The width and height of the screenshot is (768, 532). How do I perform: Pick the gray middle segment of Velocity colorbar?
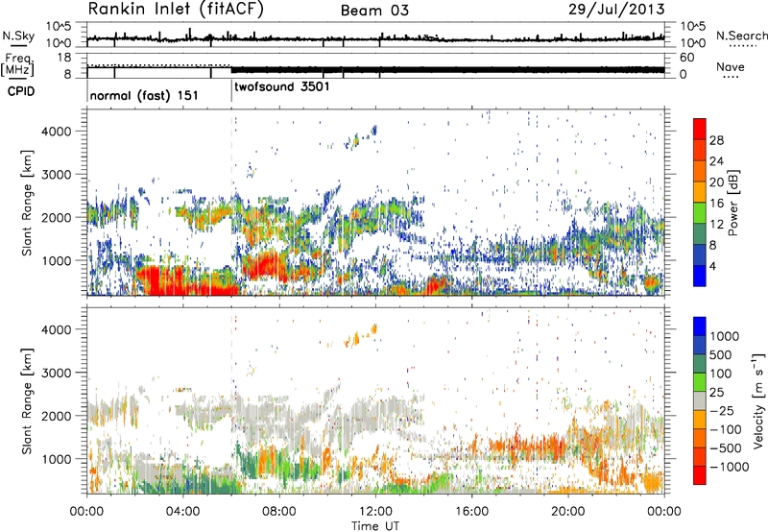pos(700,401)
